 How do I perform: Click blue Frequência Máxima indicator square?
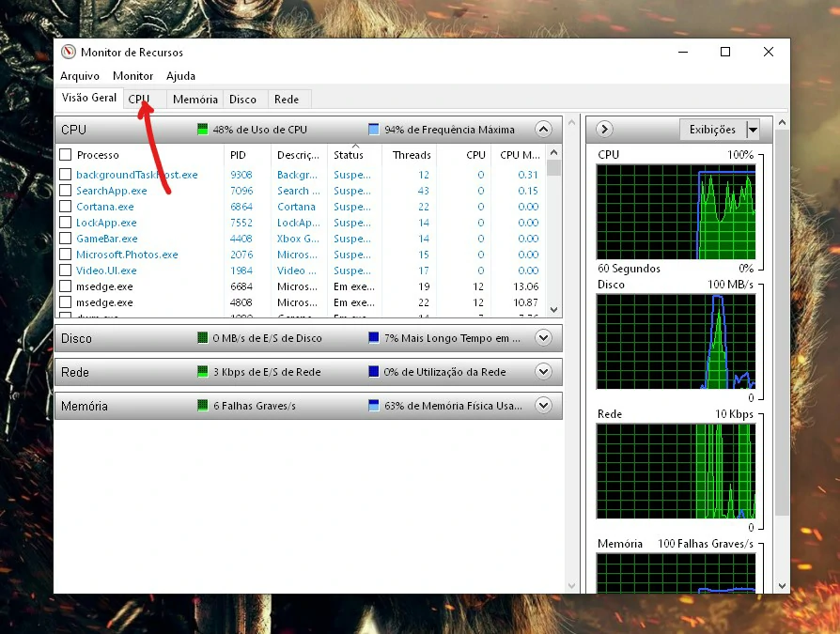(x=374, y=130)
